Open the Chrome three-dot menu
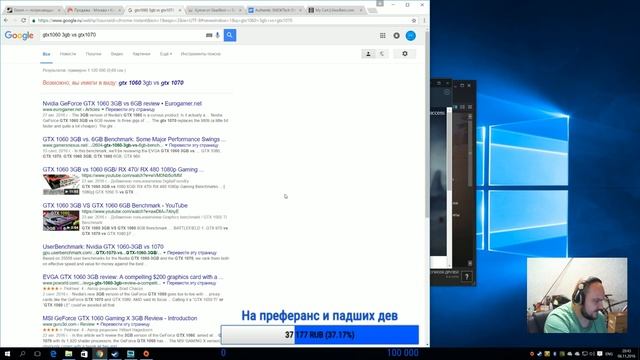Image resolution: width=640 pixels, height=360 pixels. tap(424, 20)
